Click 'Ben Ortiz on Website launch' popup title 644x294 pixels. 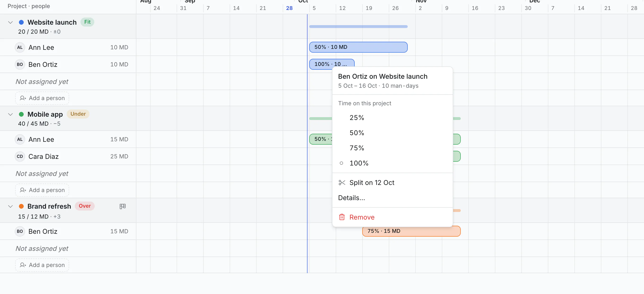click(x=383, y=76)
